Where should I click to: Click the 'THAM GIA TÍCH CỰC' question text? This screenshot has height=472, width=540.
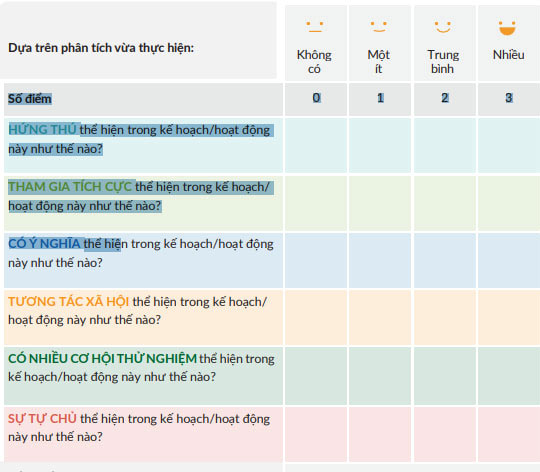tap(141, 197)
